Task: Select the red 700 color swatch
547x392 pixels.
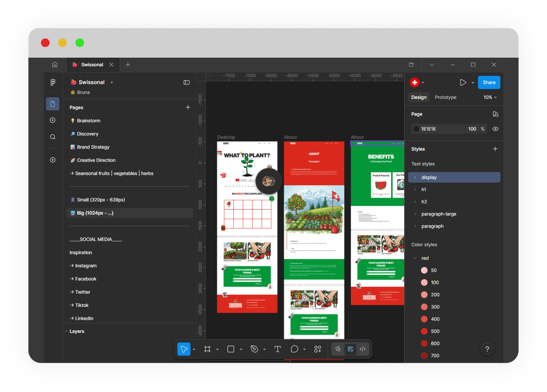Action: coord(424,355)
